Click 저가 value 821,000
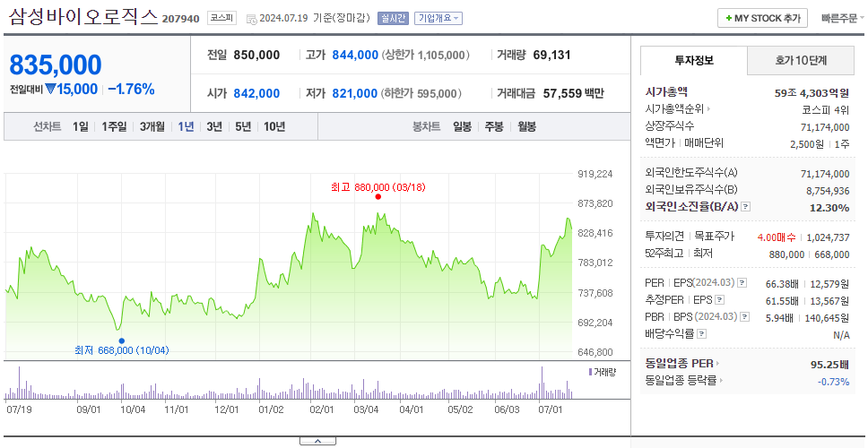Image resolution: width=868 pixels, height=448 pixels. click(355, 93)
